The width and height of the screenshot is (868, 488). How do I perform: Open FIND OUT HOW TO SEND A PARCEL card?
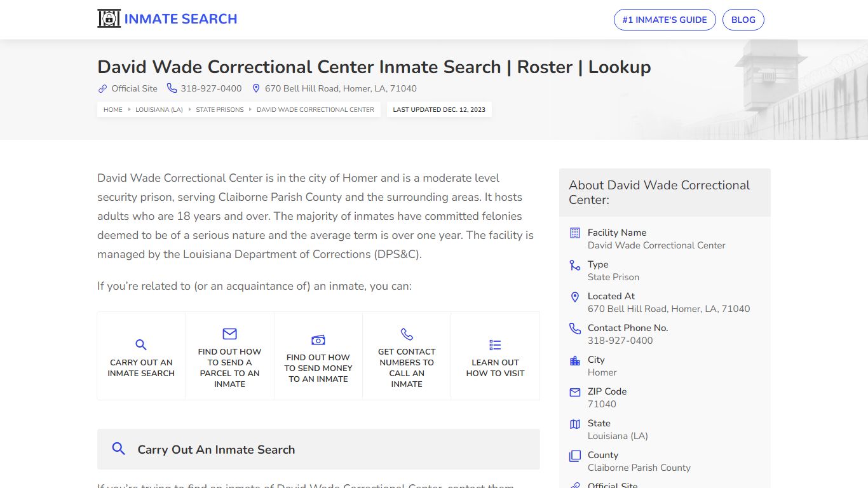point(229,356)
